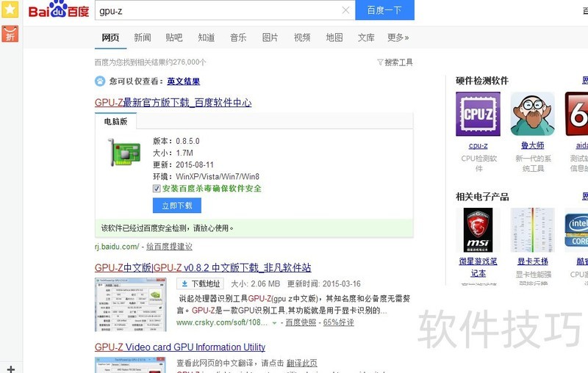The height and width of the screenshot is (373, 588).
Task: Click the 更新: 2015-08-11 text
Action: point(183,164)
